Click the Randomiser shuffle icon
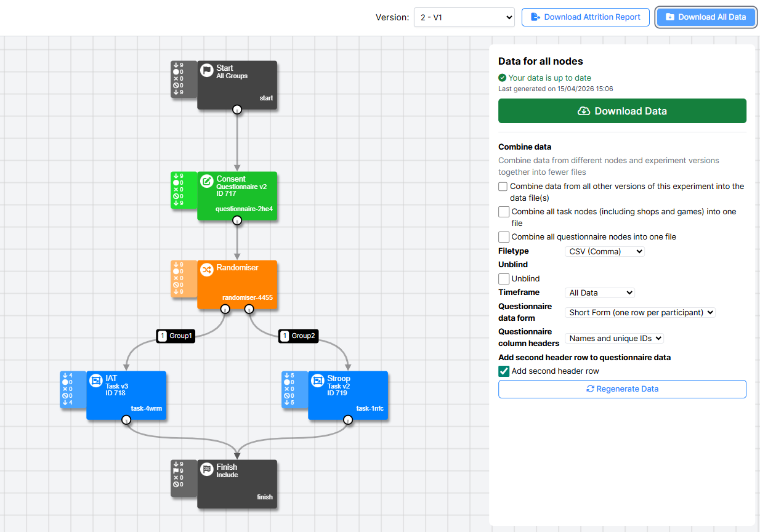760x532 pixels. (x=207, y=270)
